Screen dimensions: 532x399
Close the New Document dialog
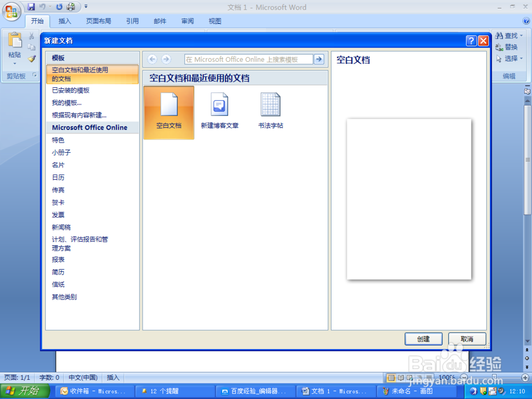[483, 41]
